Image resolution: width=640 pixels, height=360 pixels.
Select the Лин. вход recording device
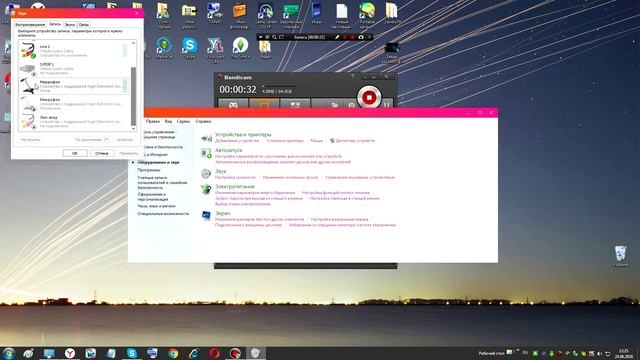[73, 121]
